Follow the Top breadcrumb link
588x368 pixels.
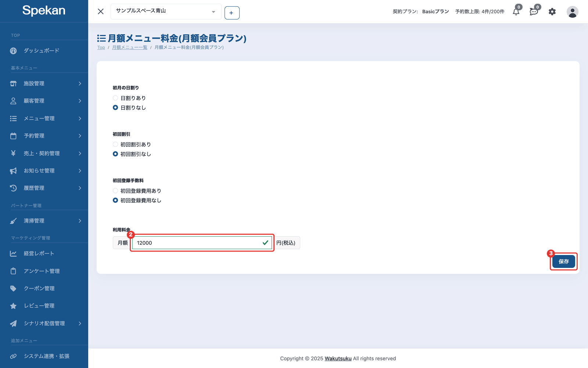coord(101,47)
